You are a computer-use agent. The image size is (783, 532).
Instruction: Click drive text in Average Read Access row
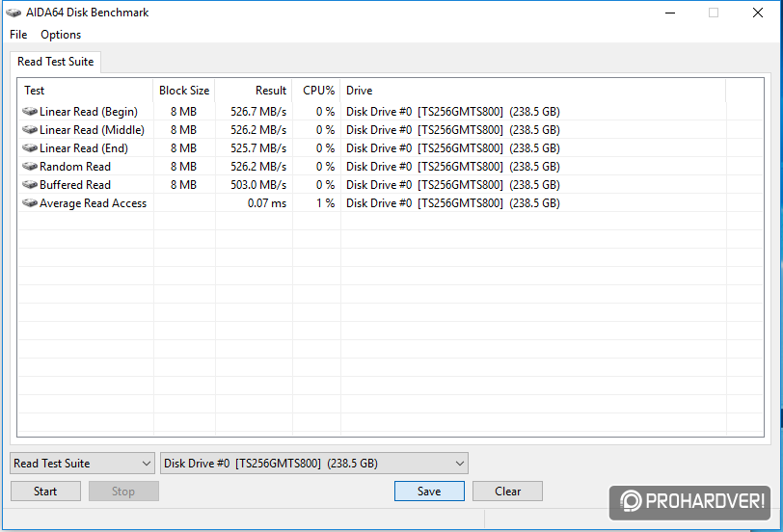coord(453,203)
